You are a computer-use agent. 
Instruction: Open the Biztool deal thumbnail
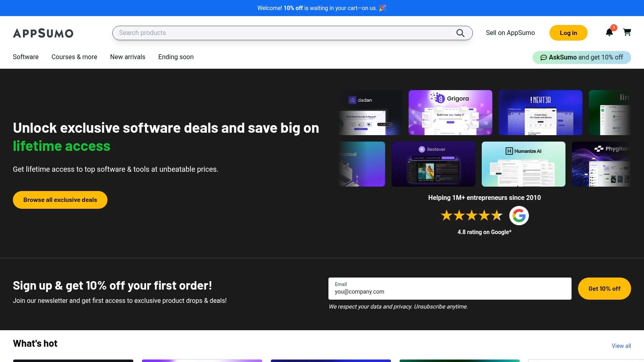point(362,164)
